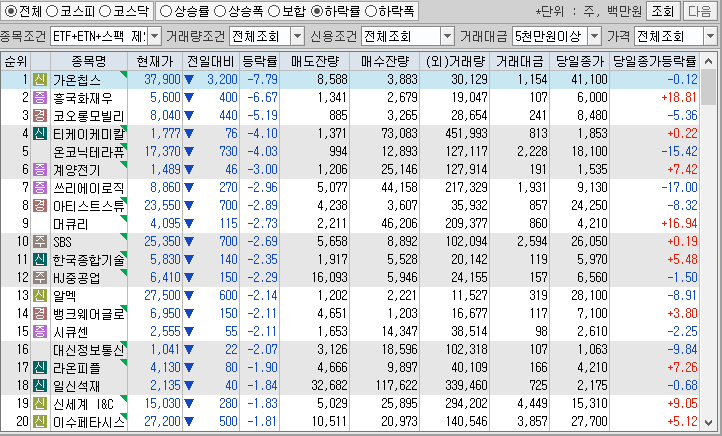Screen dimensions: 722x436
Task: Click the 증 badge beside 흥국화재우
Action: click(x=40, y=98)
